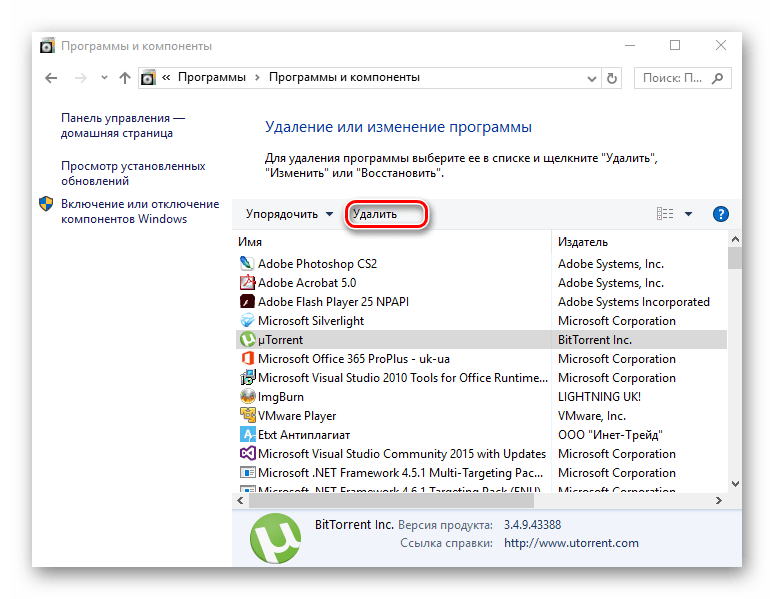Screen dimensions: 774x599
Task: Expand the recent locations dropdown
Action: tap(104, 78)
